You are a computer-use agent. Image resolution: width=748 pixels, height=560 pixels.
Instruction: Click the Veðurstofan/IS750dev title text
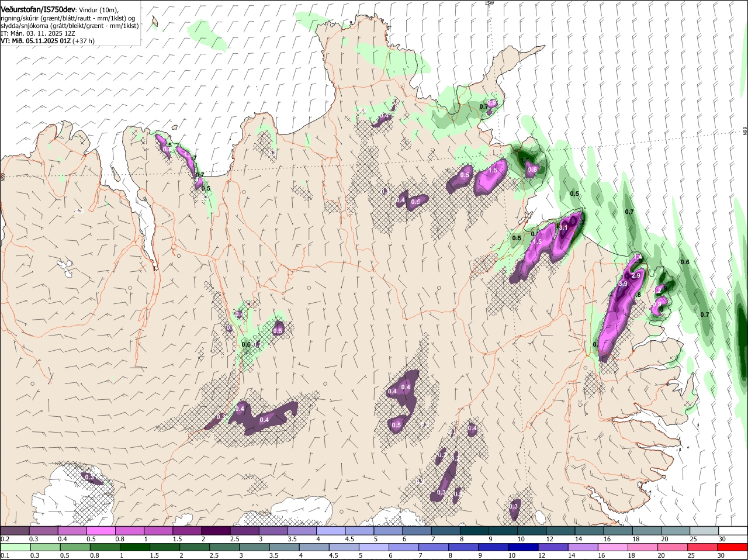[37, 10]
